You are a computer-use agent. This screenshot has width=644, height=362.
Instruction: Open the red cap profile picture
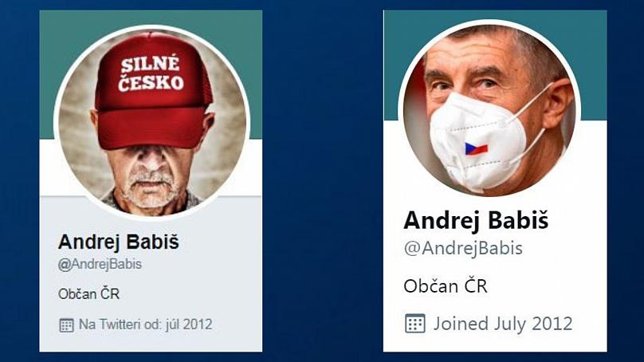(x=152, y=123)
